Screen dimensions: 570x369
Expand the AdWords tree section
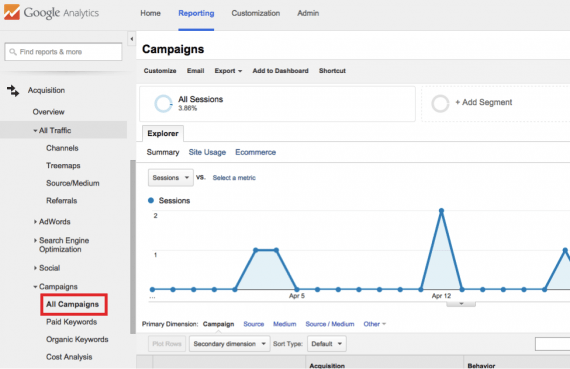click(35, 222)
